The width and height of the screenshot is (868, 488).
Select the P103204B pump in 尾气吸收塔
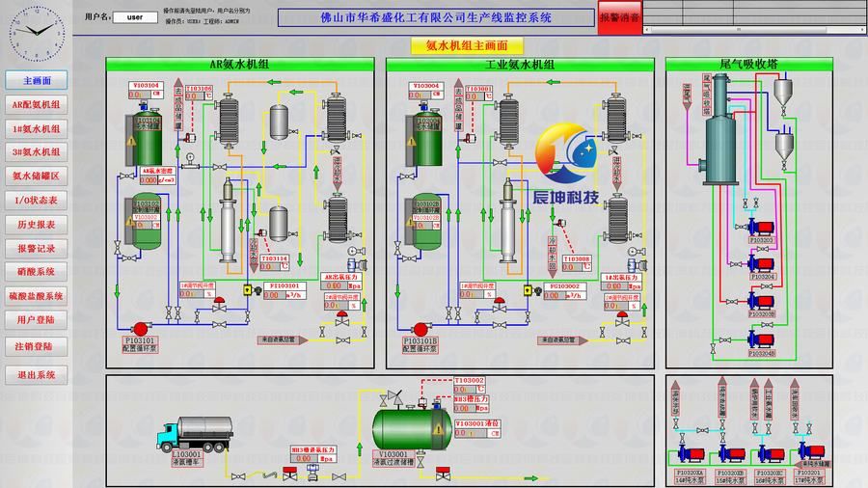click(x=761, y=339)
